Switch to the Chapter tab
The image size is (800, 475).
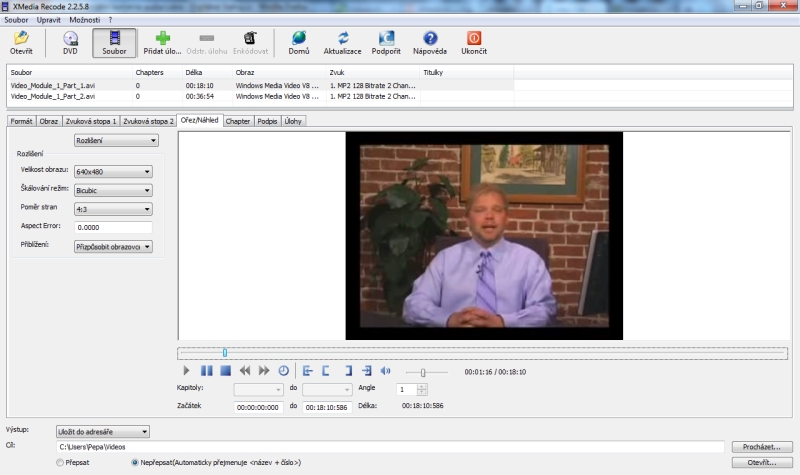click(238, 121)
